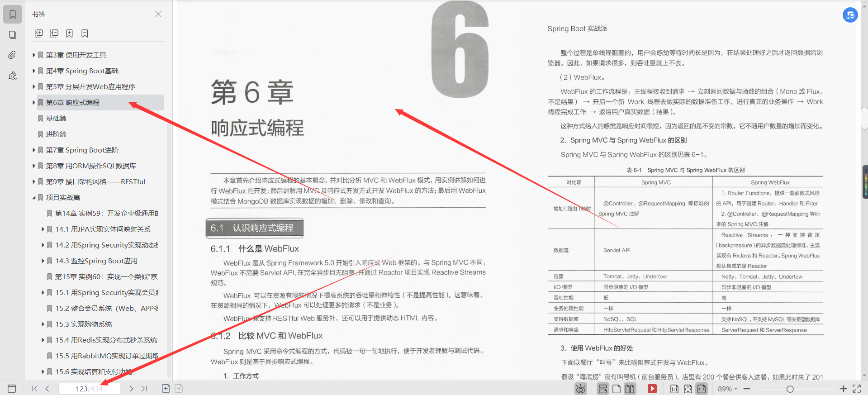
Task: Collapse the 项目实战篇 bookmark group
Action: tap(34, 197)
